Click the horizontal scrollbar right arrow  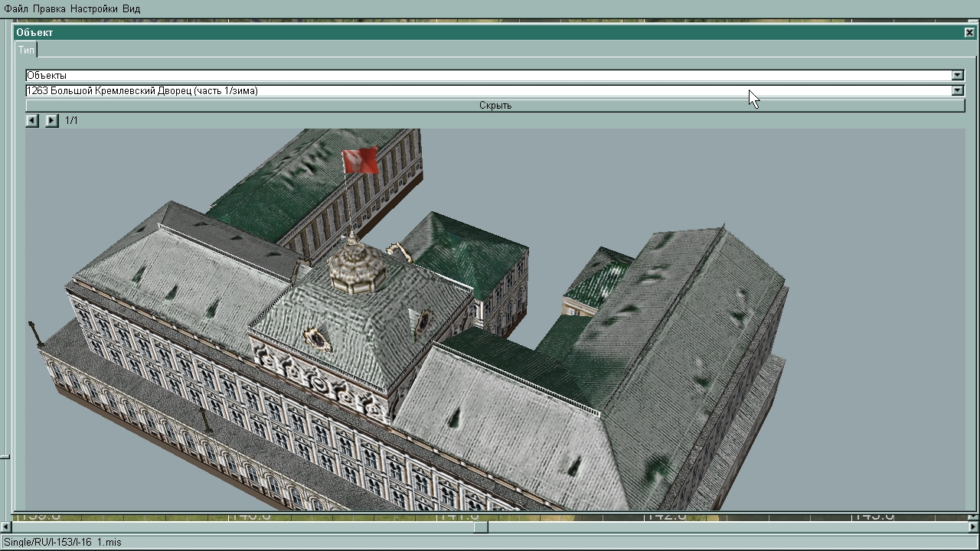(x=974, y=527)
